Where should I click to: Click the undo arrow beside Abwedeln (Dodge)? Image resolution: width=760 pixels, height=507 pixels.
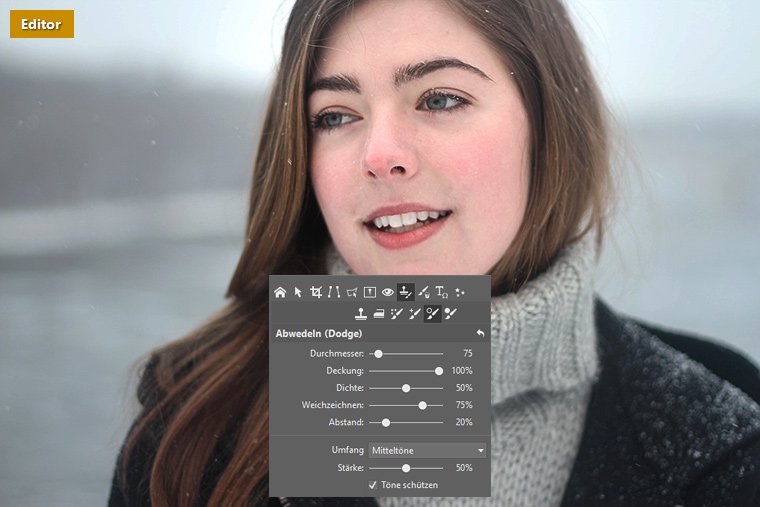pyautogui.click(x=480, y=333)
